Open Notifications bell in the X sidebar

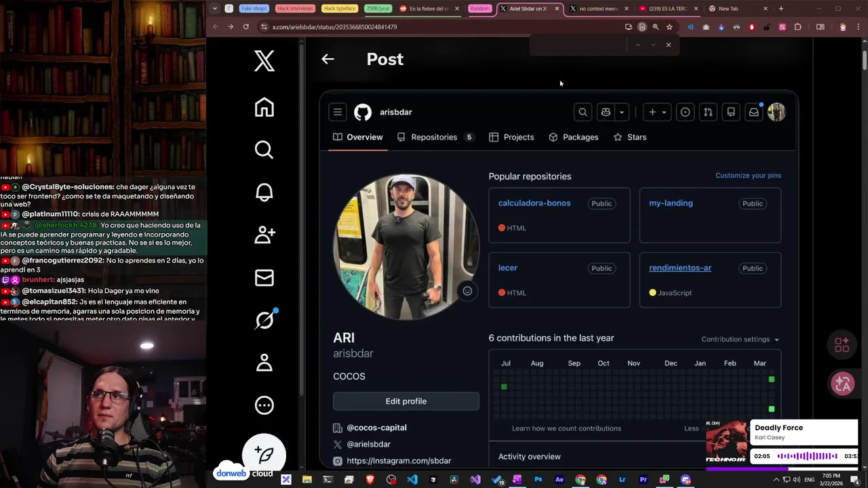coord(264,192)
